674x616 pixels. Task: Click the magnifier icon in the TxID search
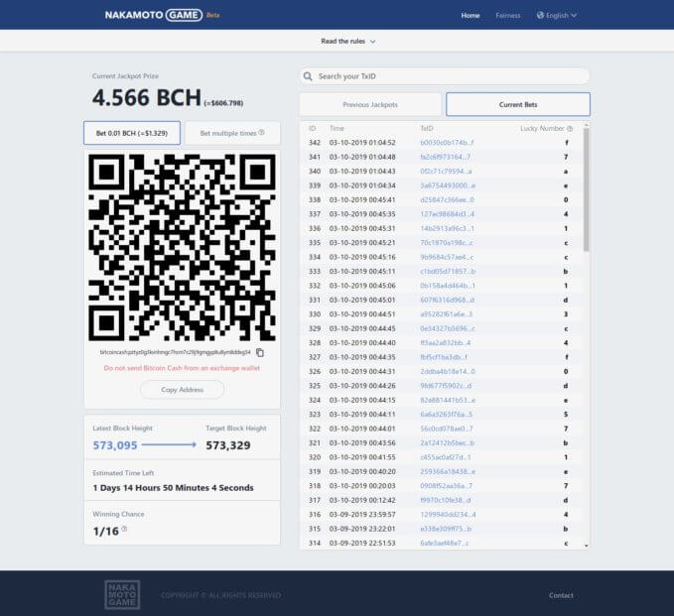pos(309,76)
